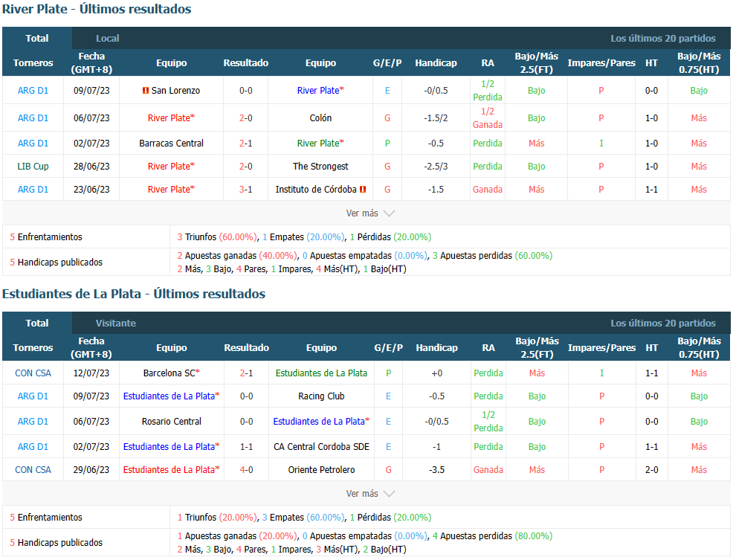Click the Handicap header in River Plate table
The height and width of the screenshot is (560, 736).
(x=436, y=63)
